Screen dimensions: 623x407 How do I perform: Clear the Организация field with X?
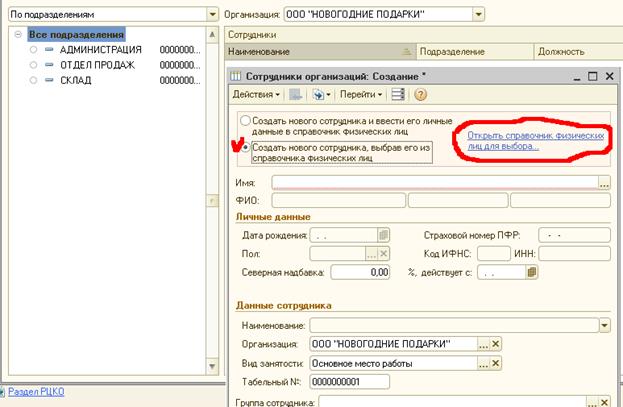pyautogui.click(x=495, y=344)
